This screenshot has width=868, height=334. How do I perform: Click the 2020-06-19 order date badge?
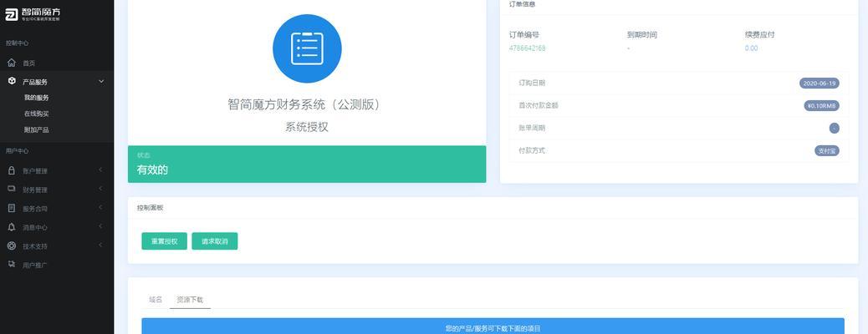tap(819, 83)
